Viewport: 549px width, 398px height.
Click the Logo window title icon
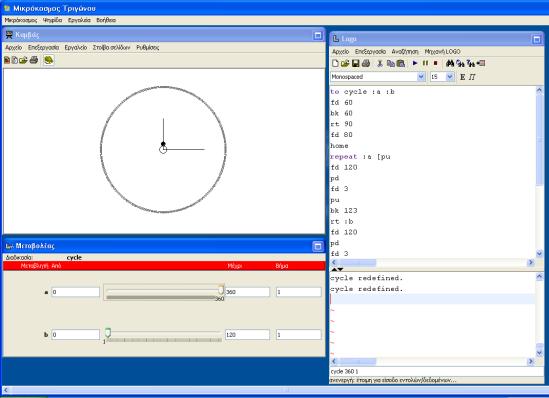point(335,39)
